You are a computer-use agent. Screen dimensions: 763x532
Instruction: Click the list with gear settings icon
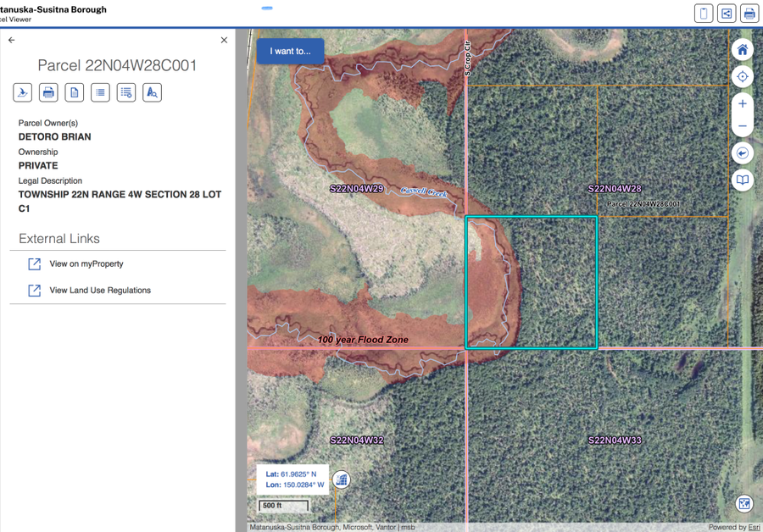126,92
